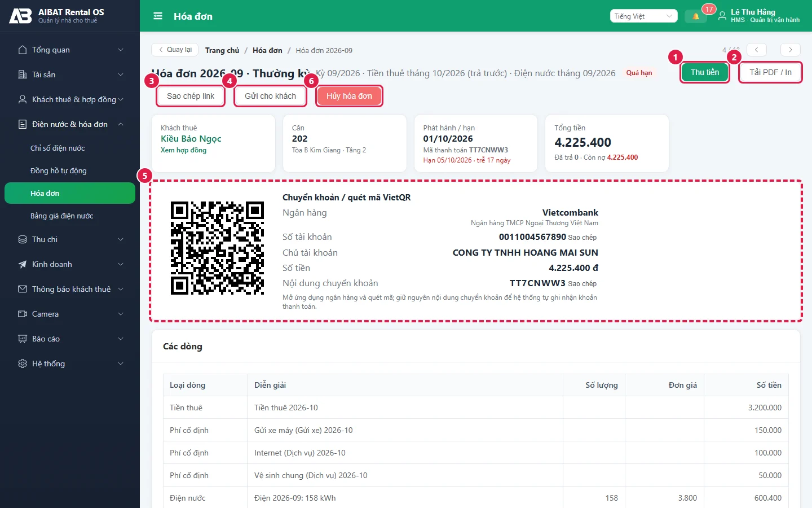Click the Quay lại back button
The image size is (812, 508).
point(175,50)
